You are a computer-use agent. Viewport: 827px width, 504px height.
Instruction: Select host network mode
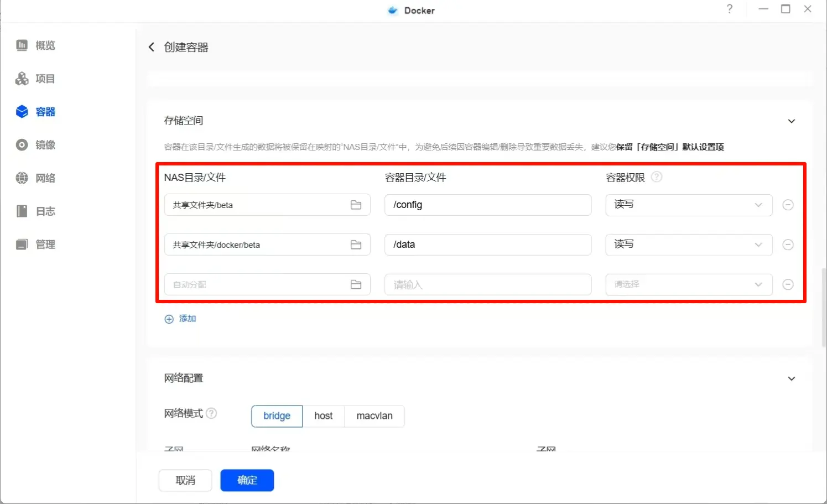pos(323,416)
